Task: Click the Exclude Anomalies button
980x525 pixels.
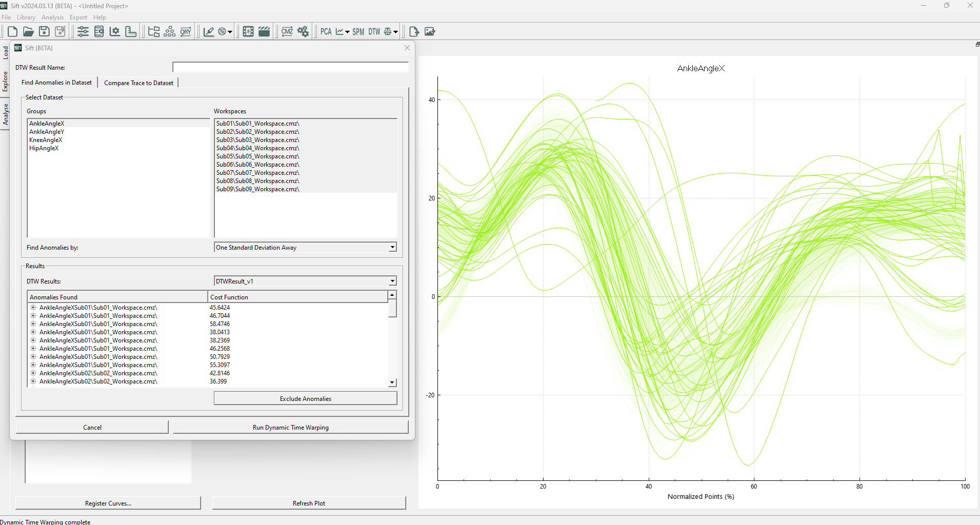Action: coord(305,399)
